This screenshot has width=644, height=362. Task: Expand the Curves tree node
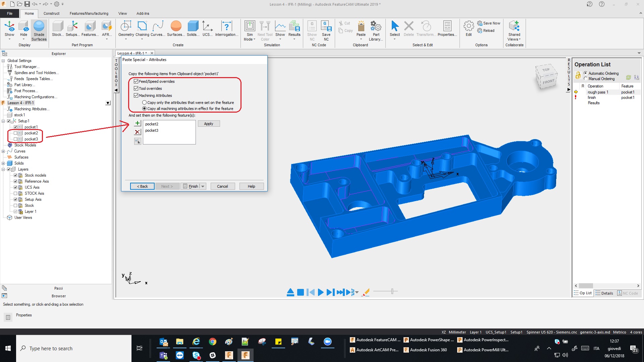pyautogui.click(x=3, y=151)
